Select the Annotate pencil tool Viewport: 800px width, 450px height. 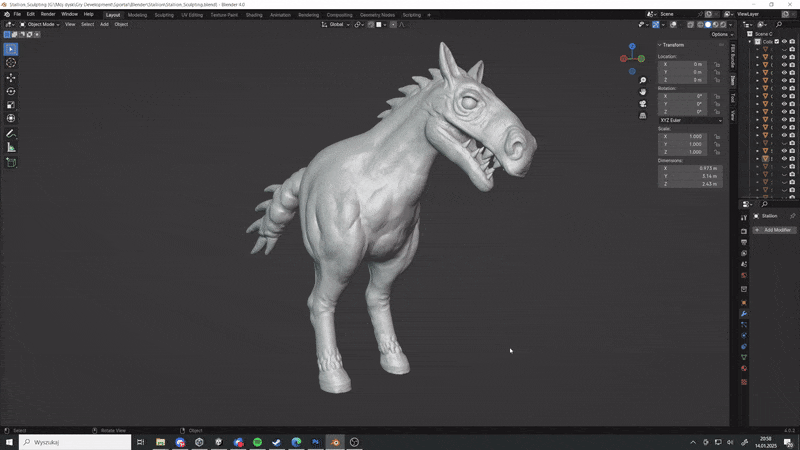point(11,134)
